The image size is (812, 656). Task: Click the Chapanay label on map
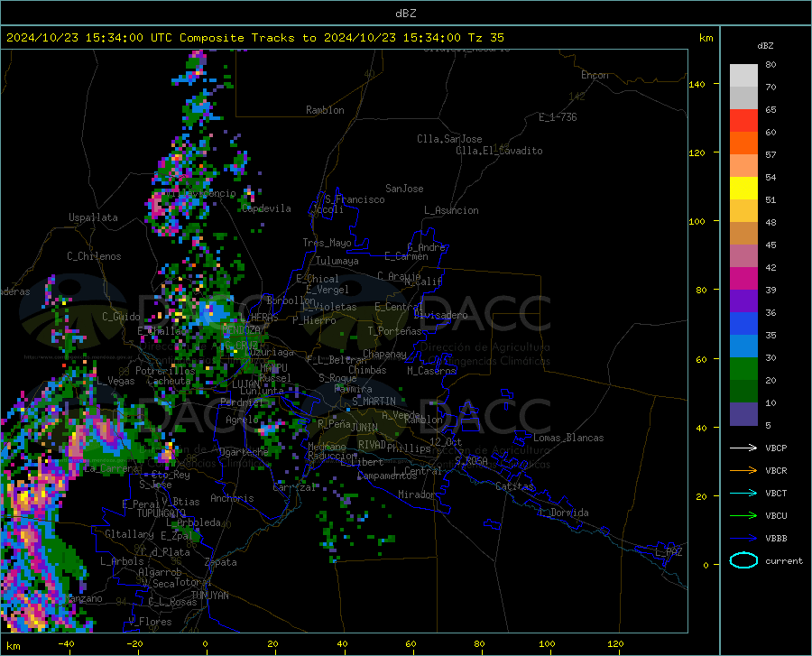click(384, 354)
